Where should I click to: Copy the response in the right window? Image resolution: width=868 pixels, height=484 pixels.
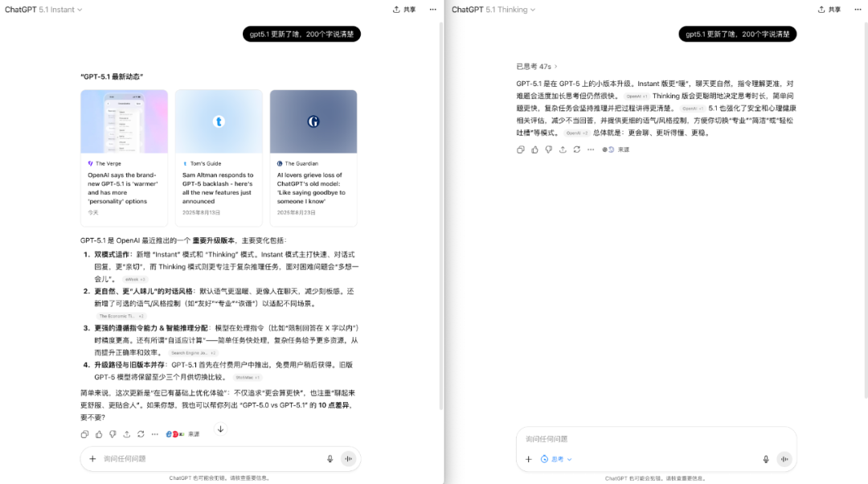[520, 150]
